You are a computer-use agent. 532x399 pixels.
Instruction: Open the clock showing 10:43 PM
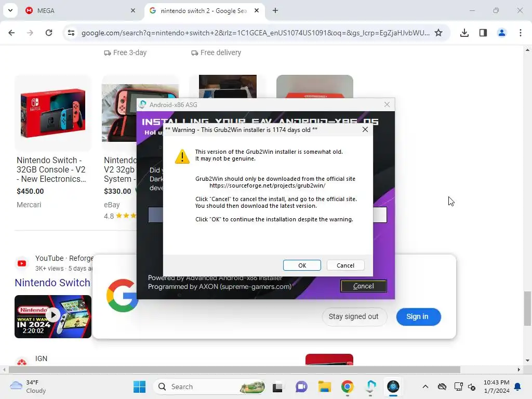coord(496,387)
